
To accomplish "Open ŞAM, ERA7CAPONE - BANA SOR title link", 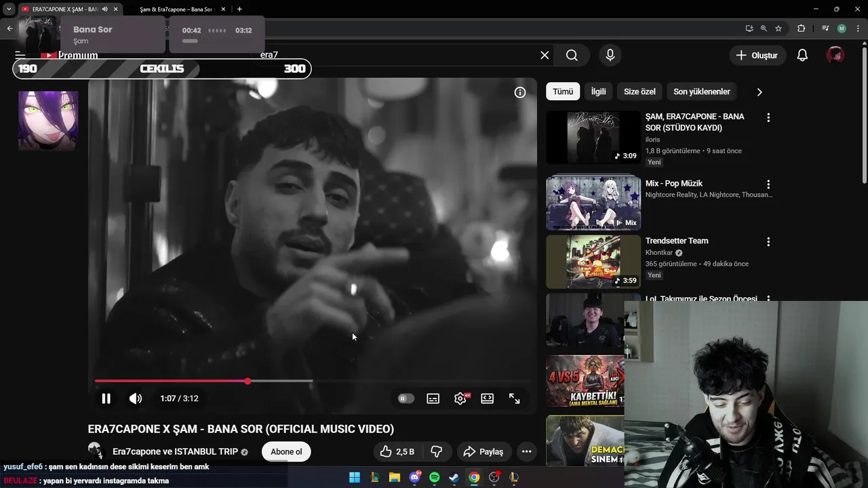I will click(695, 122).
